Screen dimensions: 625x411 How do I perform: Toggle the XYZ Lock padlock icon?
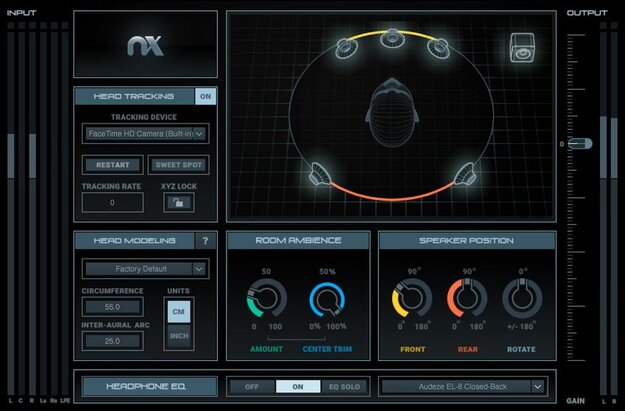(x=179, y=203)
